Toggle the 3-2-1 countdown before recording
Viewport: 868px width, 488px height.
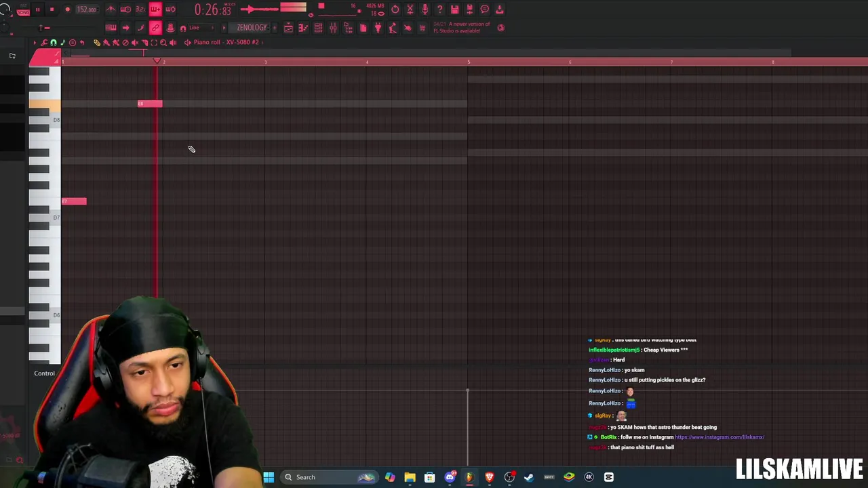tap(140, 9)
